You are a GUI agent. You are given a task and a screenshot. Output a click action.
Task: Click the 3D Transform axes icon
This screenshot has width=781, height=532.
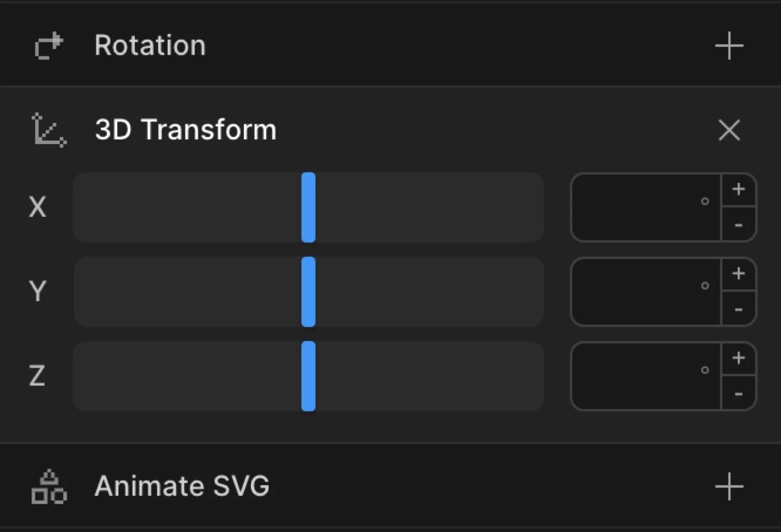click(48, 130)
